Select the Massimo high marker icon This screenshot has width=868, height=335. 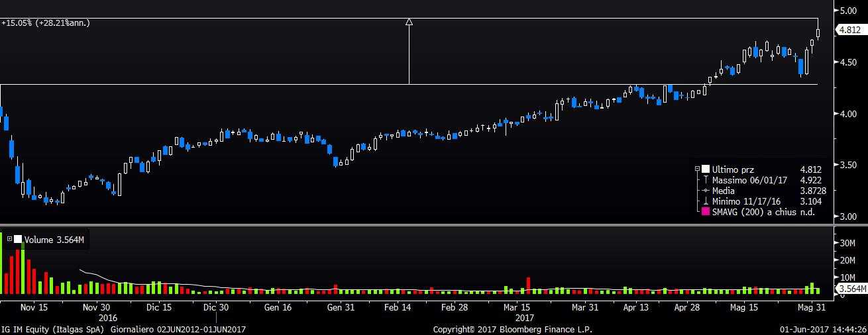point(705,180)
